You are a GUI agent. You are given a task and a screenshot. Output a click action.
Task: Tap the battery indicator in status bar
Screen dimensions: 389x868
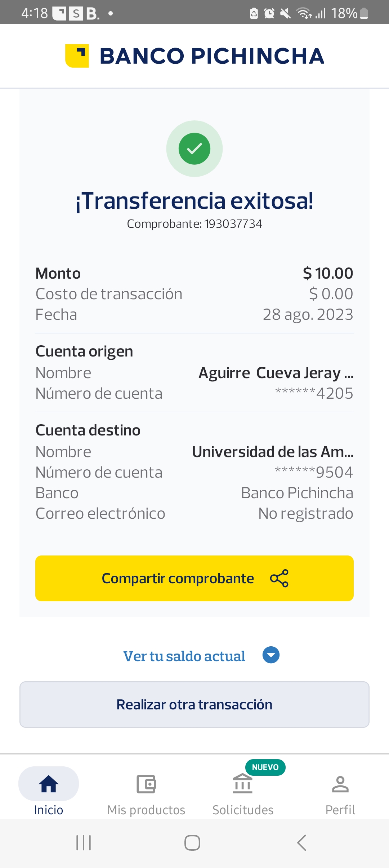coord(364,13)
